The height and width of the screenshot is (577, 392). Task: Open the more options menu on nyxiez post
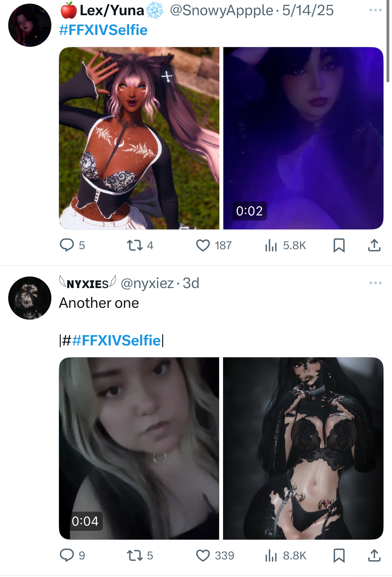pyautogui.click(x=375, y=283)
